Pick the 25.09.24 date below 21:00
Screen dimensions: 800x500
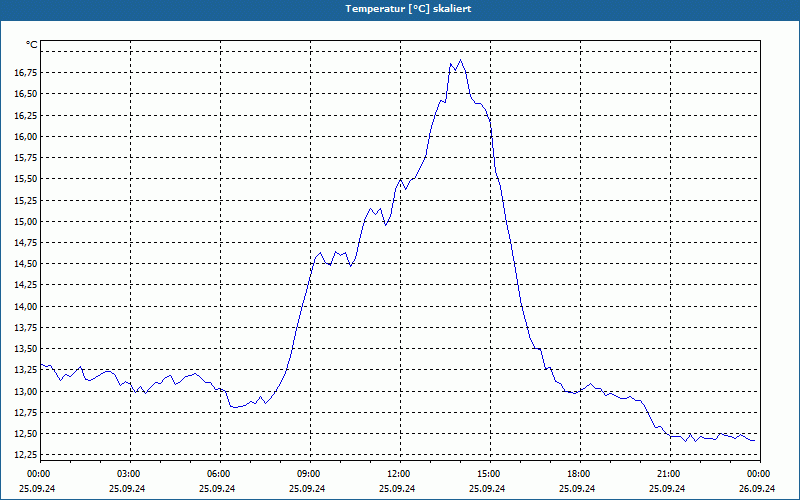(667, 488)
